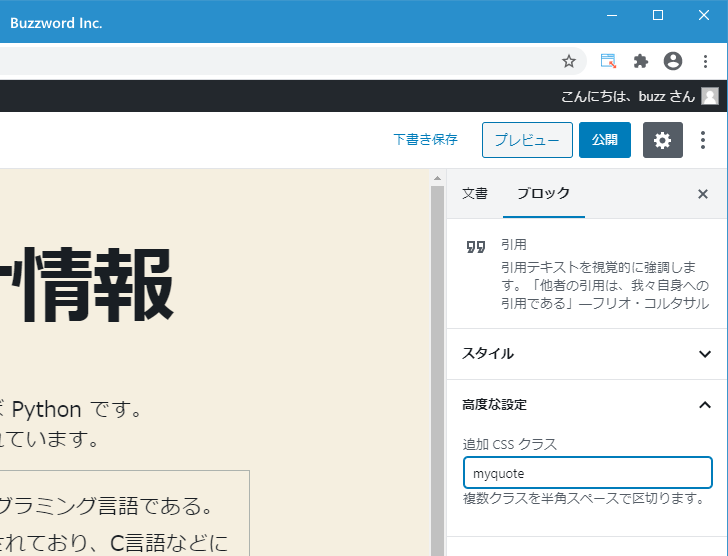Click the 追加 CSS クラス input field
The image size is (728, 556).
coord(587,473)
